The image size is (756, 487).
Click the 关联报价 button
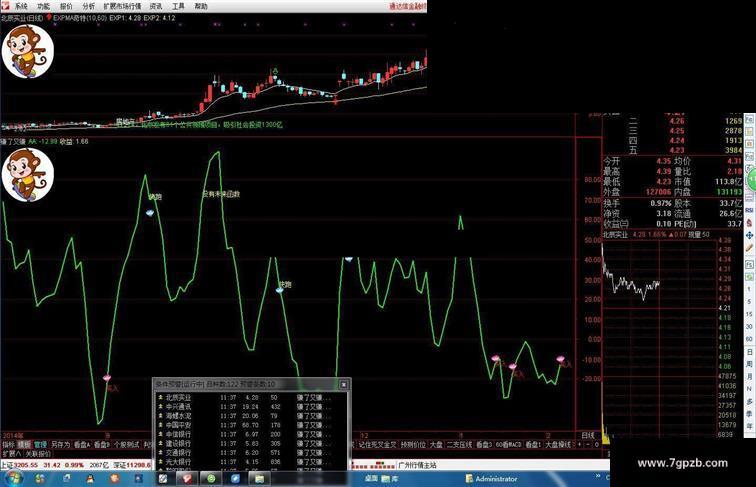[x=38, y=454]
